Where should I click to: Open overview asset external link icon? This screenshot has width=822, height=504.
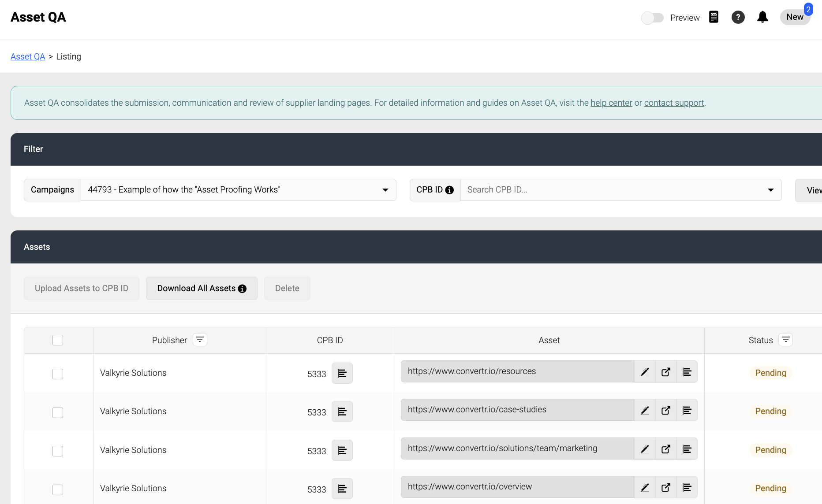[666, 487]
